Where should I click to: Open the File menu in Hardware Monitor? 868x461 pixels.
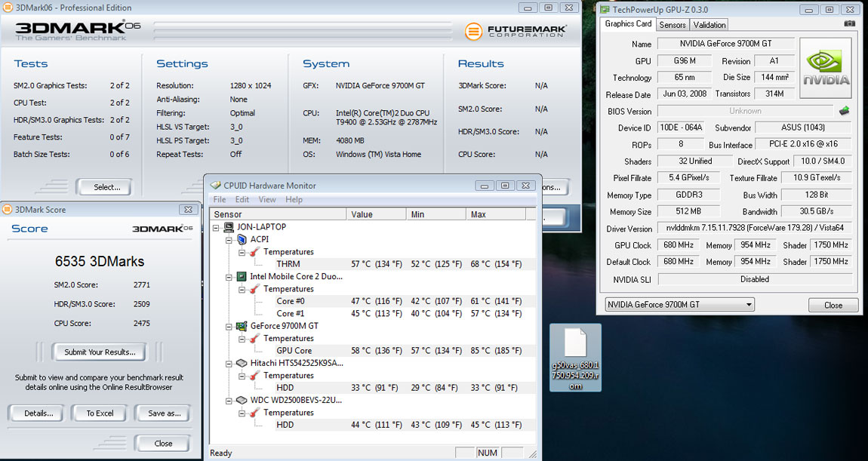[x=219, y=199]
